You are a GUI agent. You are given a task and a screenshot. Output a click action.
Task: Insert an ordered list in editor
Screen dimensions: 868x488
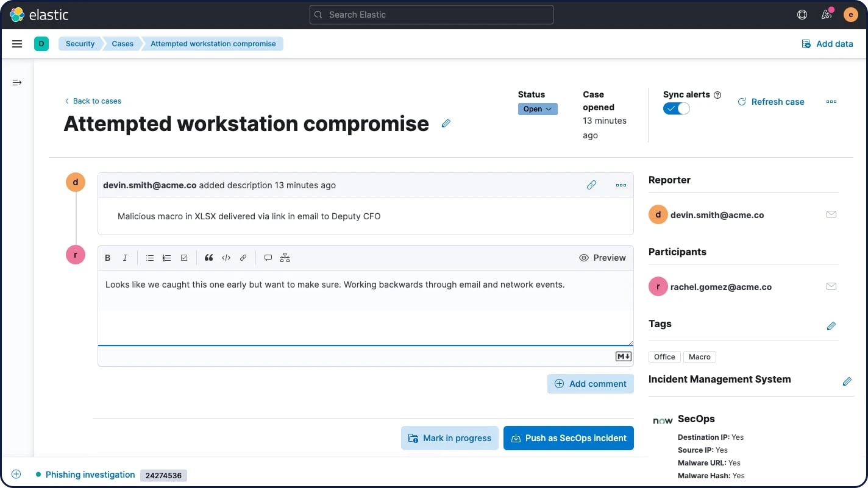coord(167,258)
